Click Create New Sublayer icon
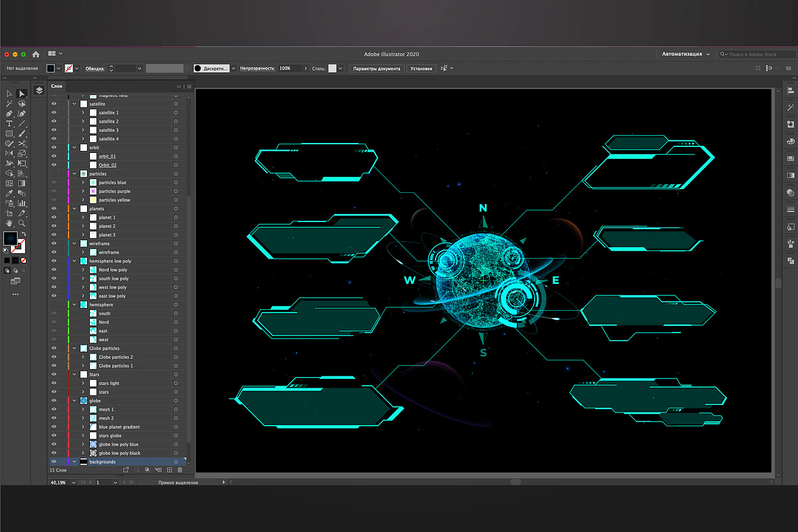The width and height of the screenshot is (798, 532). tap(158, 469)
